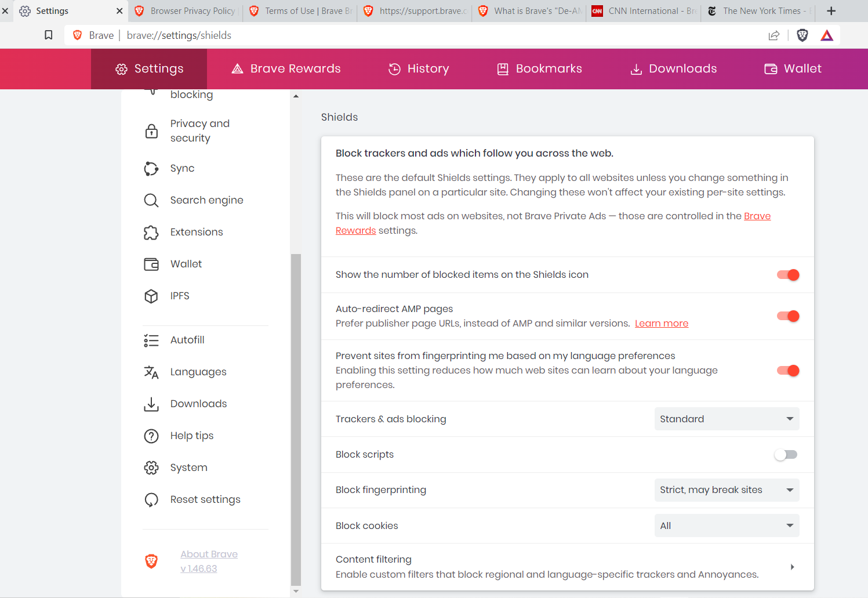Screen dimensions: 868x598
Task: Open System settings gear icon
Action: (x=151, y=467)
